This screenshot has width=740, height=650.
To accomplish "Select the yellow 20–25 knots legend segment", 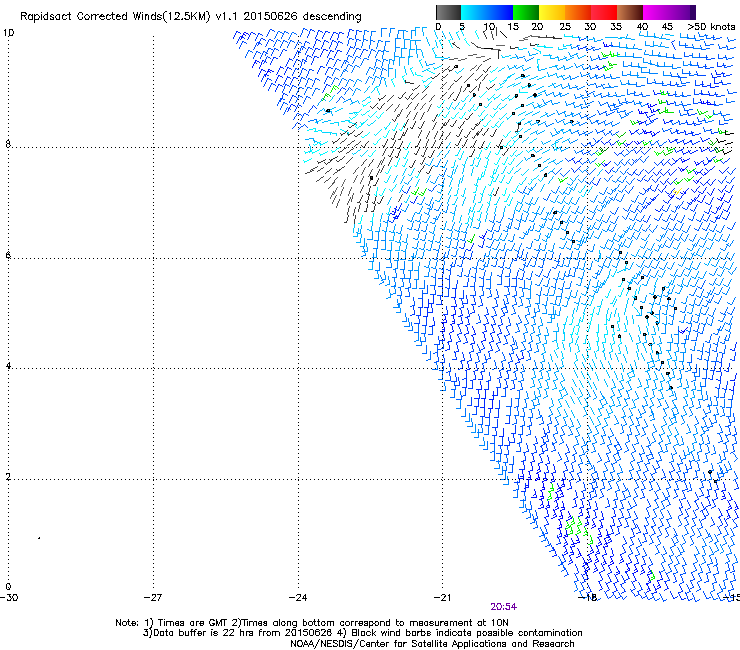I will tap(552, 12).
